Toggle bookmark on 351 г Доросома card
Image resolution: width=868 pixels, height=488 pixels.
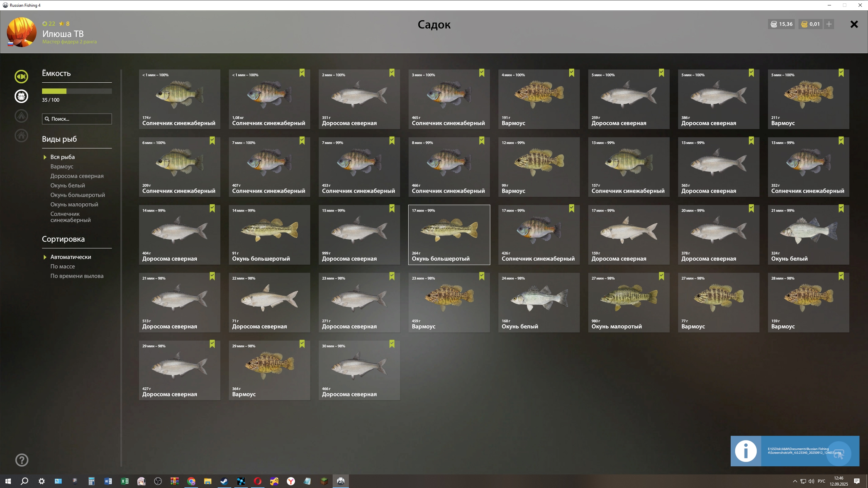pyautogui.click(x=392, y=73)
